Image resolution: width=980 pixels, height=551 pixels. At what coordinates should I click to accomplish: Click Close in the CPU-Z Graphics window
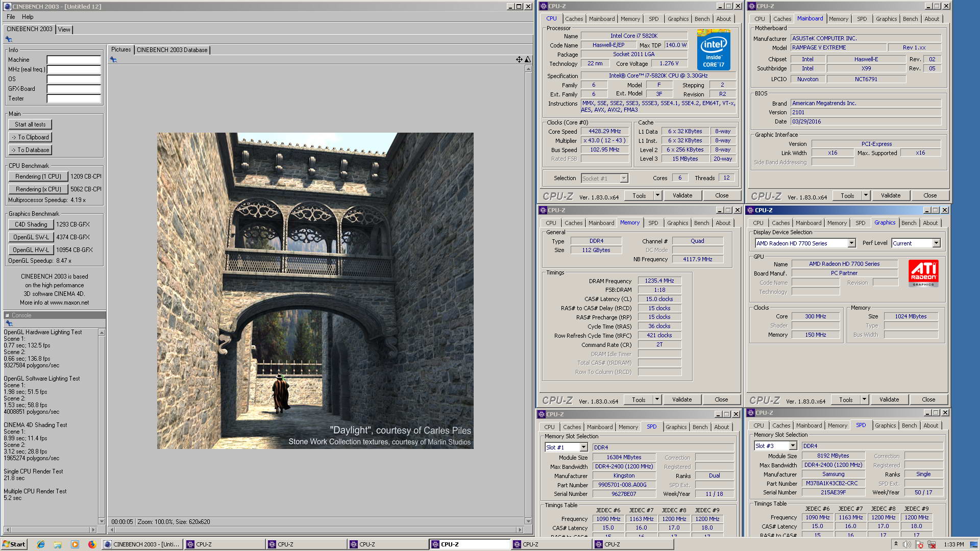coord(928,399)
